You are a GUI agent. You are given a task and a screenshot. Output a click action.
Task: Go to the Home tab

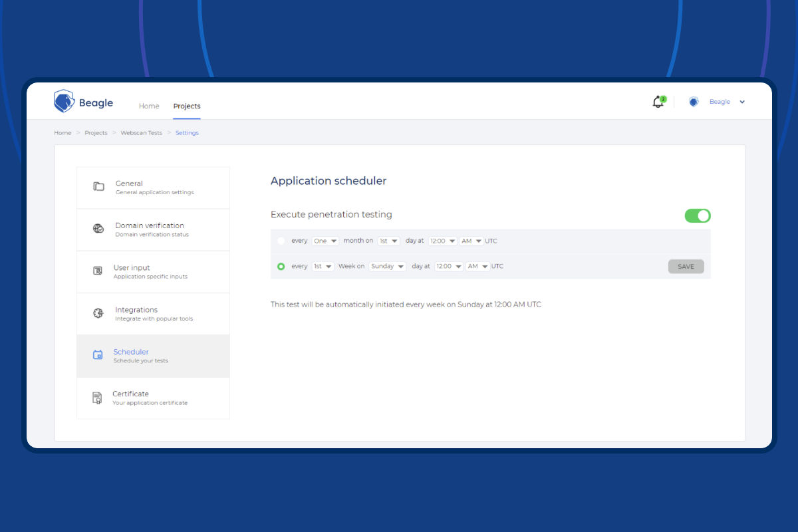pyautogui.click(x=149, y=106)
